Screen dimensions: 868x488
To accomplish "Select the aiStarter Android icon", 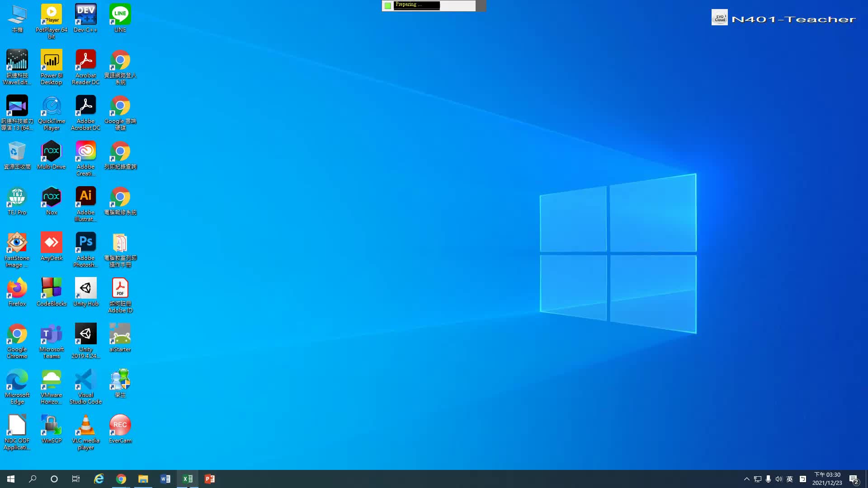I will click(120, 338).
